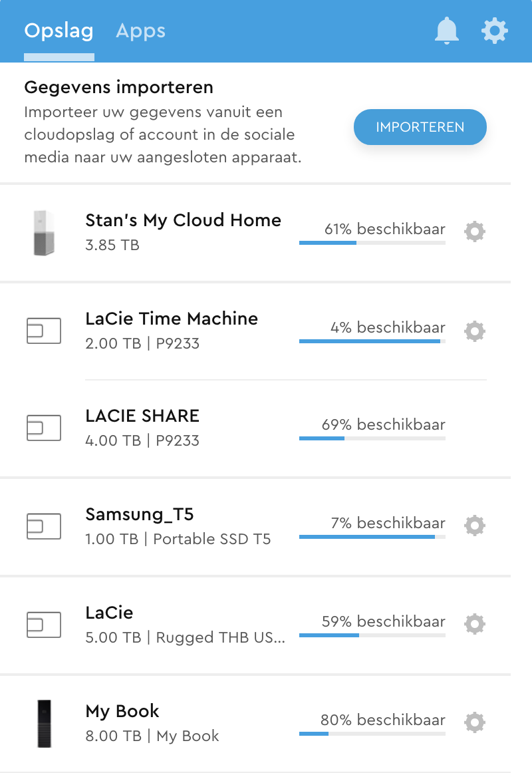Click the Samsung_T5 drive title
The image size is (532, 773).
(140, 514)
